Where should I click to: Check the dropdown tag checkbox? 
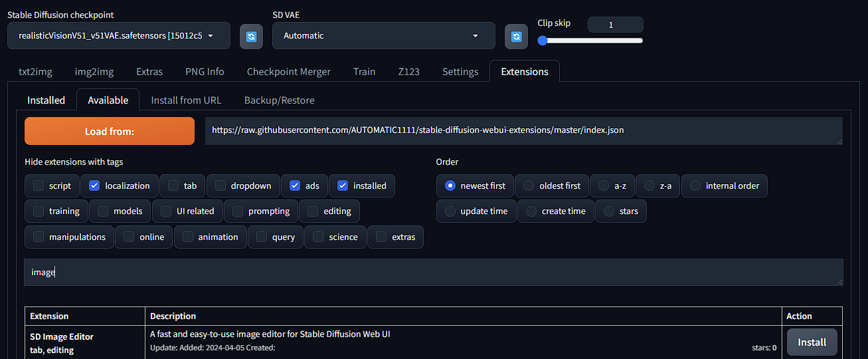tap(220, 185)
